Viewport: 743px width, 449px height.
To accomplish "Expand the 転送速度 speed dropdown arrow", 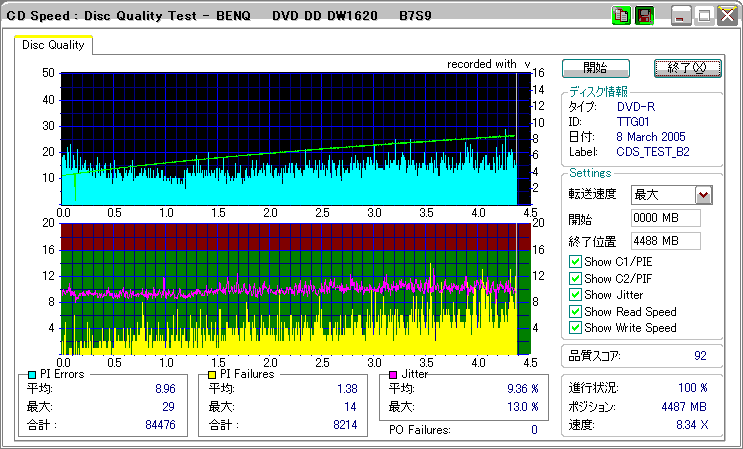I will tap(703, 195).
